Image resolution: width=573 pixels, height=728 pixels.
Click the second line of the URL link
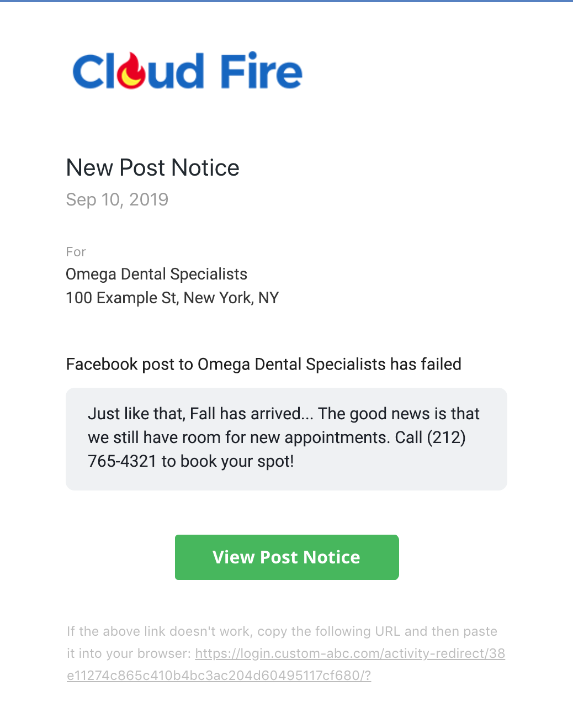219,676
